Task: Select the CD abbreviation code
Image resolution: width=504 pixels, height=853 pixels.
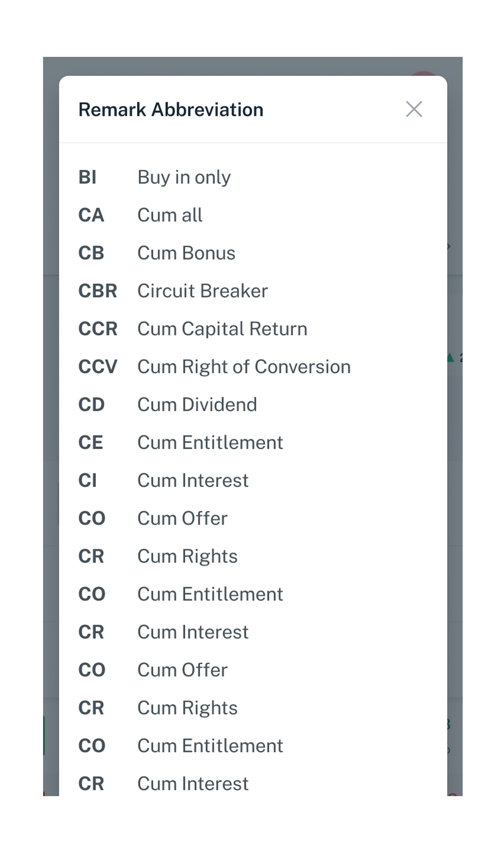Action: [91, 405]
